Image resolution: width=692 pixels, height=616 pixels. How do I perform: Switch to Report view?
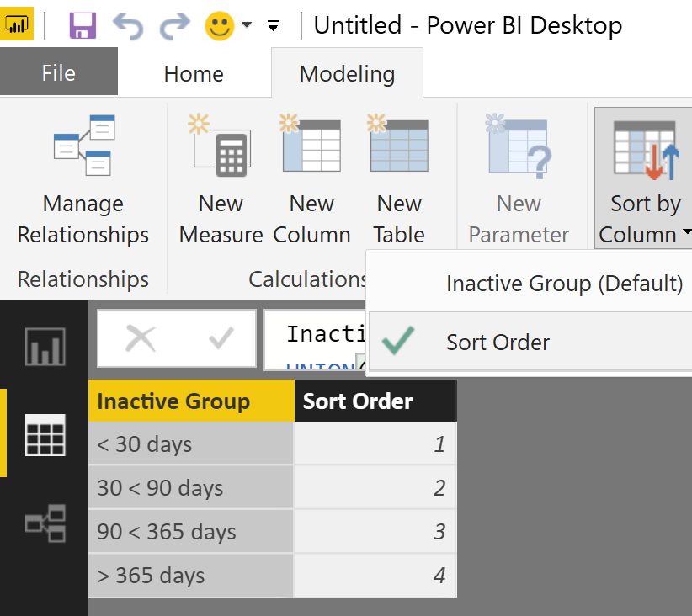45,347
